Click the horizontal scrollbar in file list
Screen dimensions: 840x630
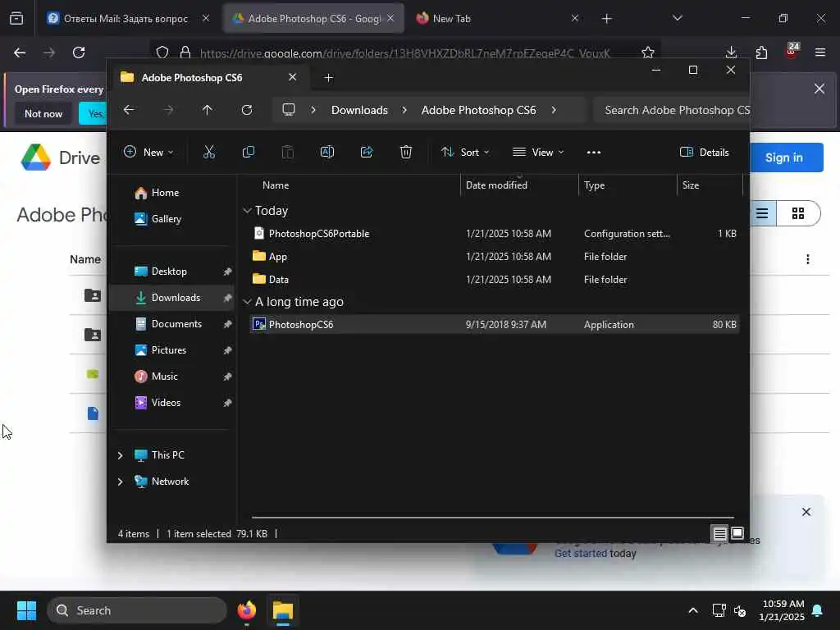click(x=492, y=518)
